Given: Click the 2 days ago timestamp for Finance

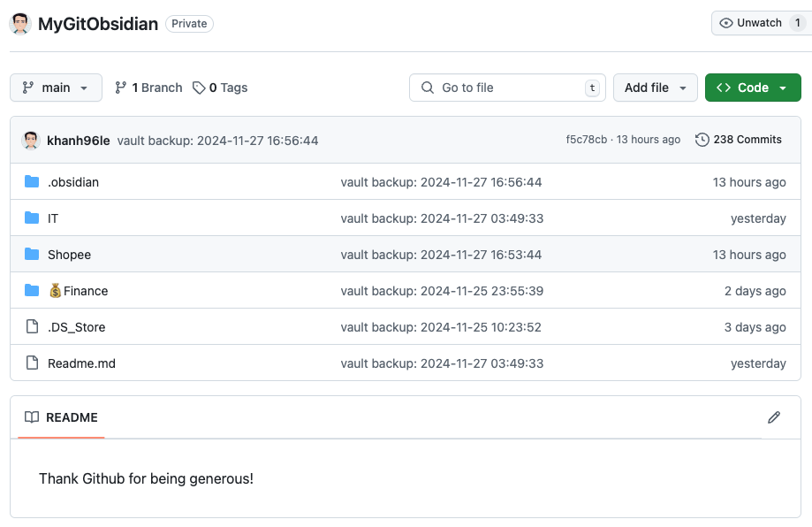Looking at the screenshot, I should click(x=755, y=291).
